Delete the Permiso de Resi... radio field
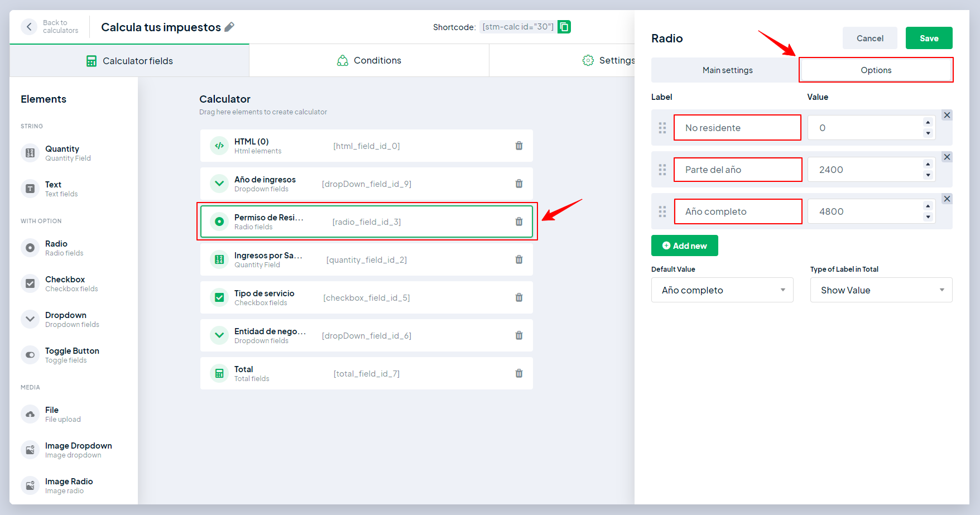Image resolution: width=980 pixels, height=515 pixels. [x=519, y=222]
